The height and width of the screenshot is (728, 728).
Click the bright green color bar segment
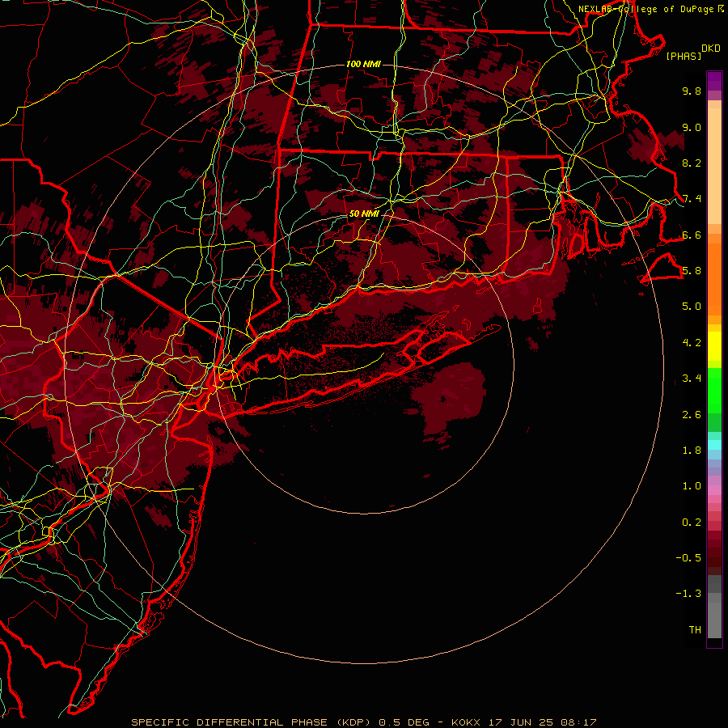point(714,390)
